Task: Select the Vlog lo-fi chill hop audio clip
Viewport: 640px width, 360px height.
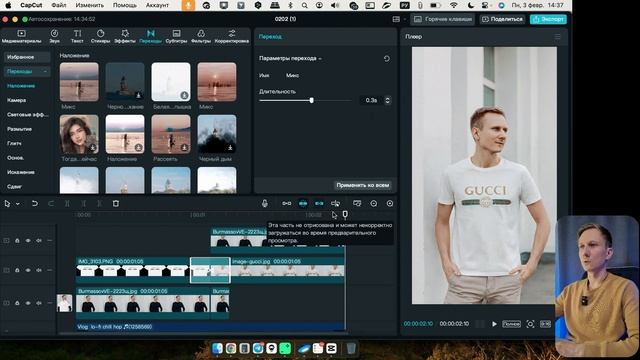Action: click(x=211, y=327)
